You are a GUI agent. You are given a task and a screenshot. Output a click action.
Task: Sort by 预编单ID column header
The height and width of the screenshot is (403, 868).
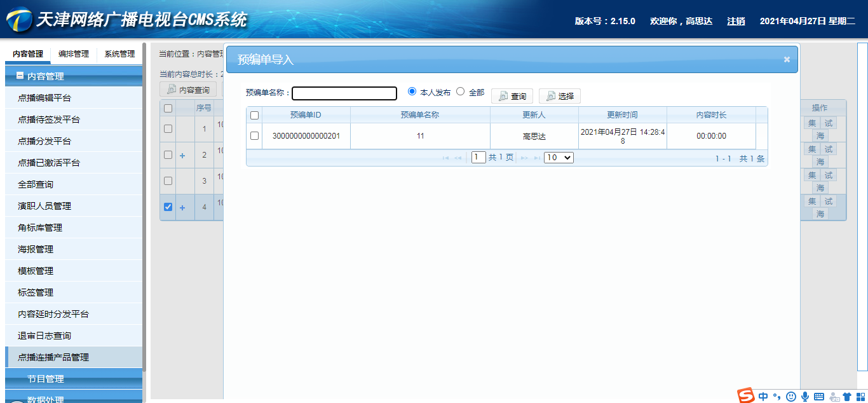click(x=306, y=115)
